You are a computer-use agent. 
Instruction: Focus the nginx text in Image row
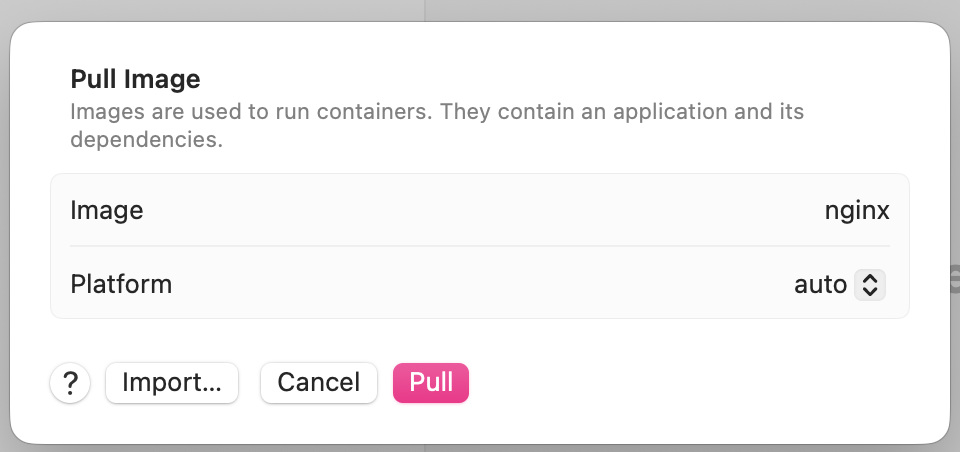pos(856,211)
